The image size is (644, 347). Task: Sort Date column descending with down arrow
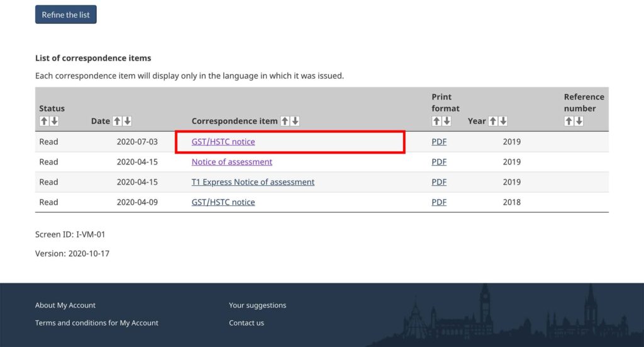[x=127, y=121]
